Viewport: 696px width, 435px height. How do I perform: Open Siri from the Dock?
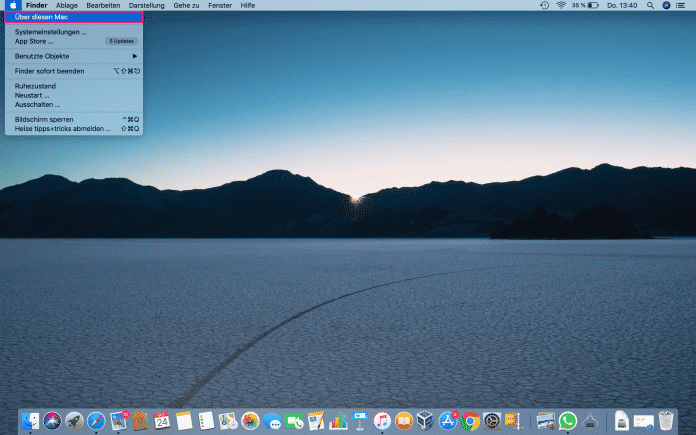[52, 421]
